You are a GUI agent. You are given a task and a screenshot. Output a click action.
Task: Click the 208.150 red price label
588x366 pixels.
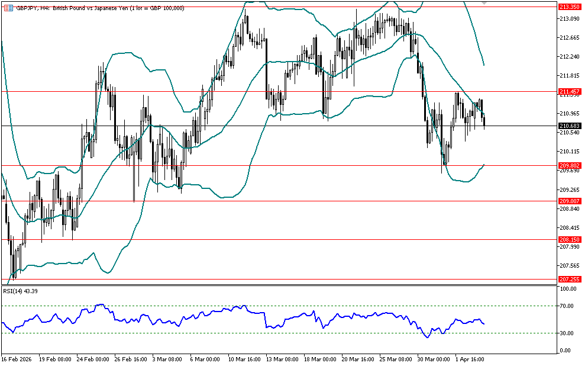pos(569,239)
